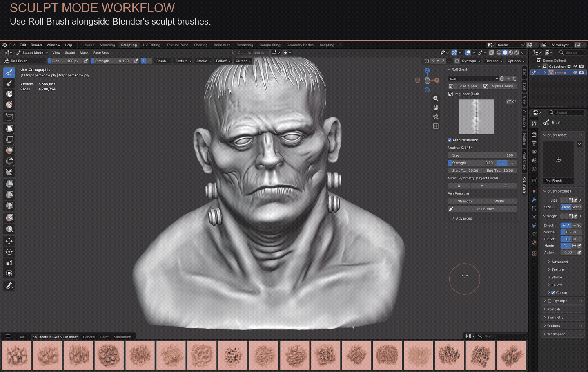This screenshot has width=588, height=372.
Task: Toggle the Cursor checkbox in Brush Settings
Action: click(553, 293)
